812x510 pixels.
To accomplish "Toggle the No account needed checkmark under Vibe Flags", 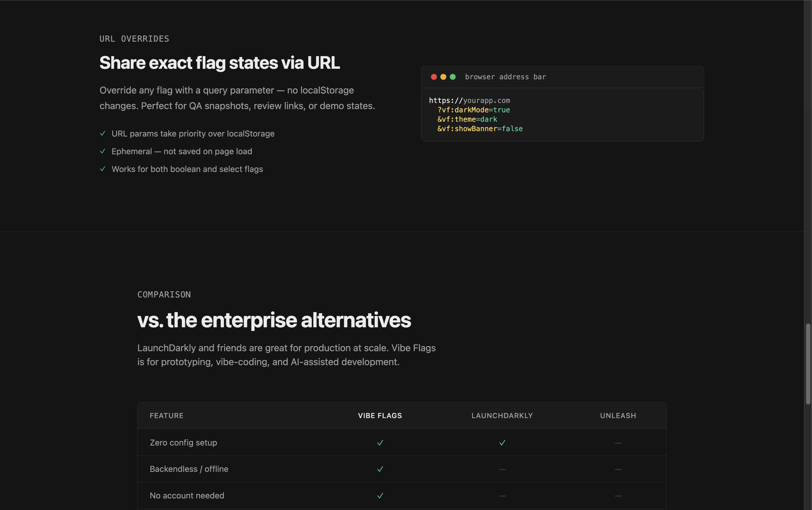I will pos(380,495).
